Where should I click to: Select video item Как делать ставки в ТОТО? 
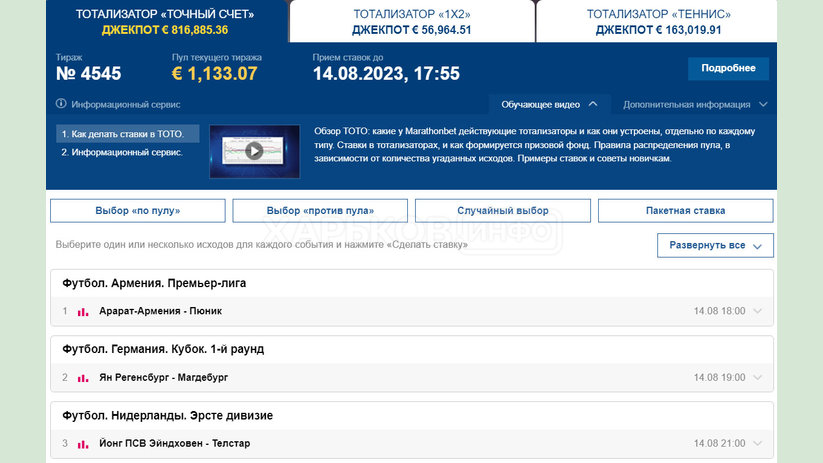coord(127,134)
